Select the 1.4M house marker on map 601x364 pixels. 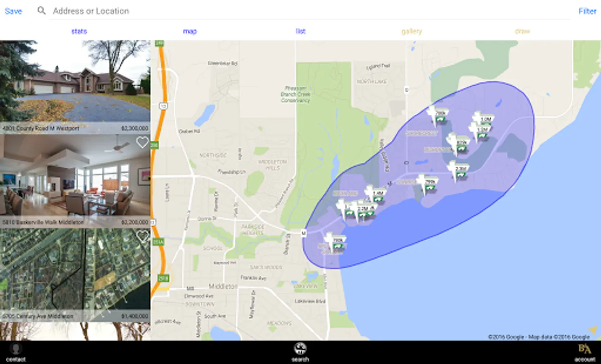point(376,195)
